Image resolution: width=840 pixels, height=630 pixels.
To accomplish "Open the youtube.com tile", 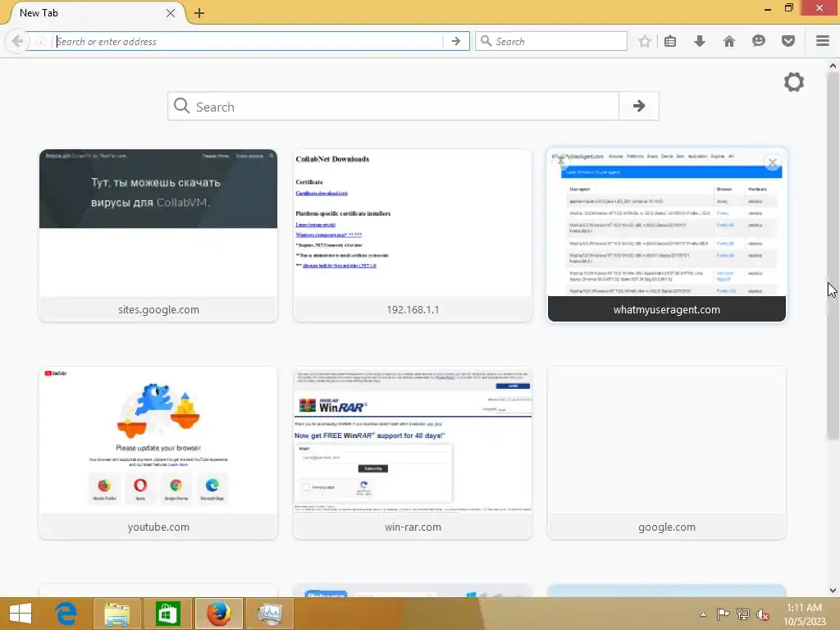I will pos(158,453).
